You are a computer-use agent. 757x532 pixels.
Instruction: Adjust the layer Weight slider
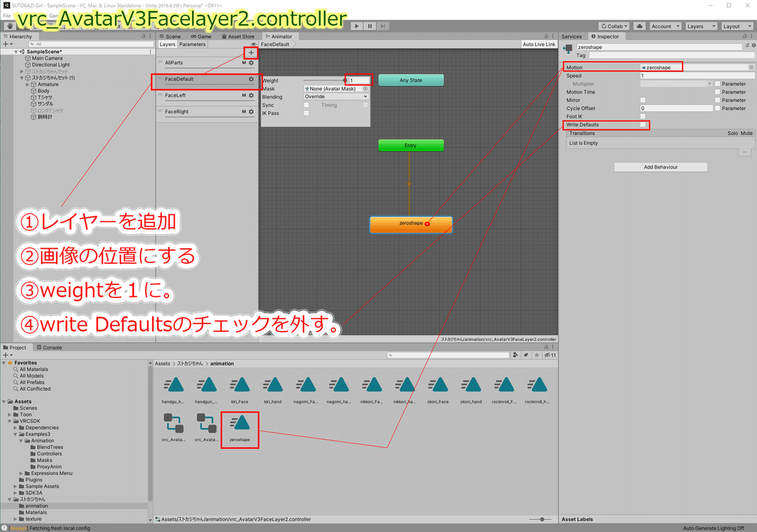[x=325, y=80]
